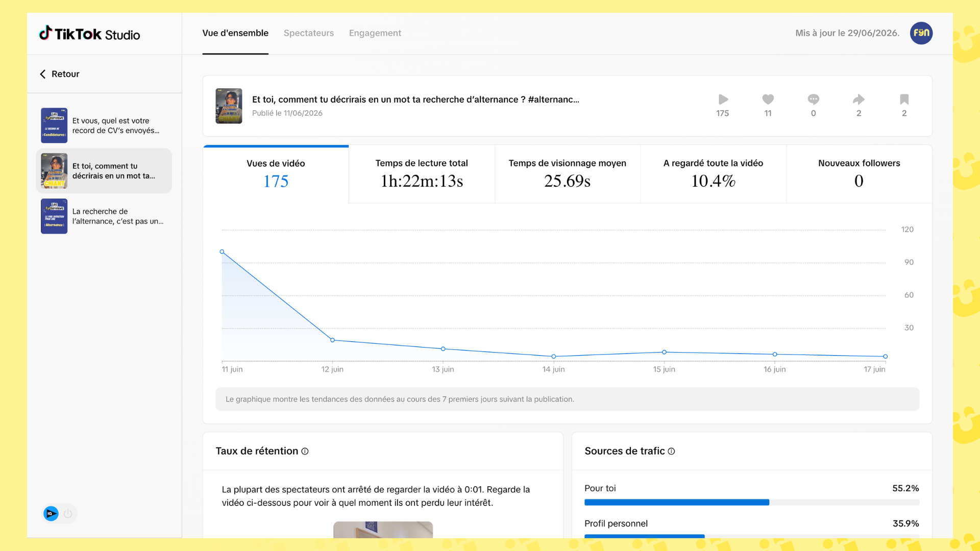Viewport: 980px width, 551px height.
Task: Click the video title with #alternanc hashtag
Action: pos(415,99)
